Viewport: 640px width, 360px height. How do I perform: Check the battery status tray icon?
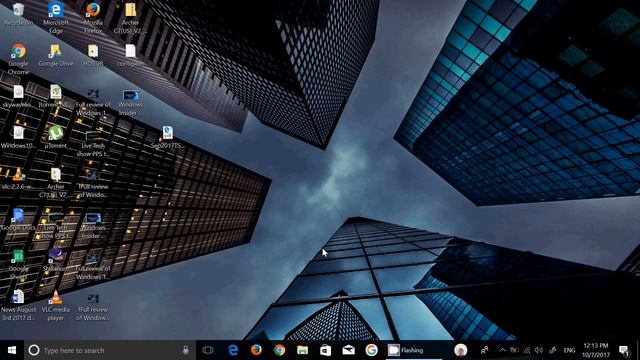515,350
